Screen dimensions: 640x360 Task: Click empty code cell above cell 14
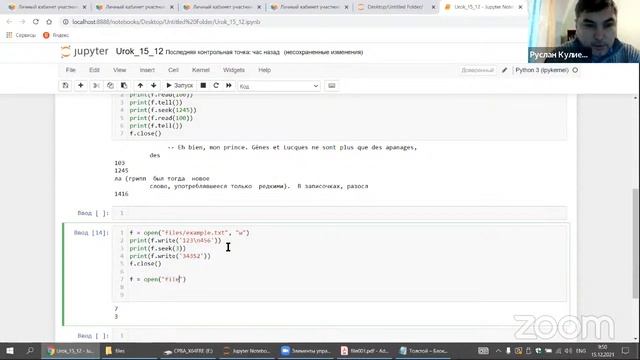[x=340, y=213]
